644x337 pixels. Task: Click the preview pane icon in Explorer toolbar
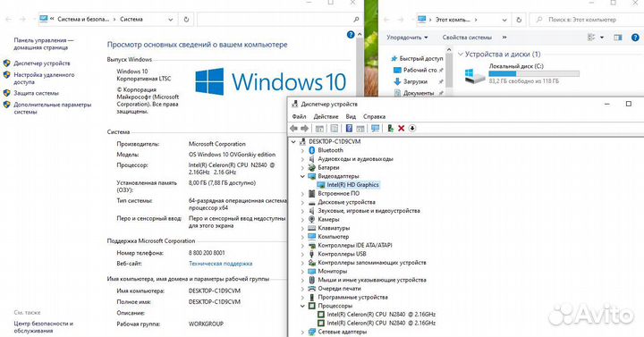pyautogui.click(x=618, y=38)
